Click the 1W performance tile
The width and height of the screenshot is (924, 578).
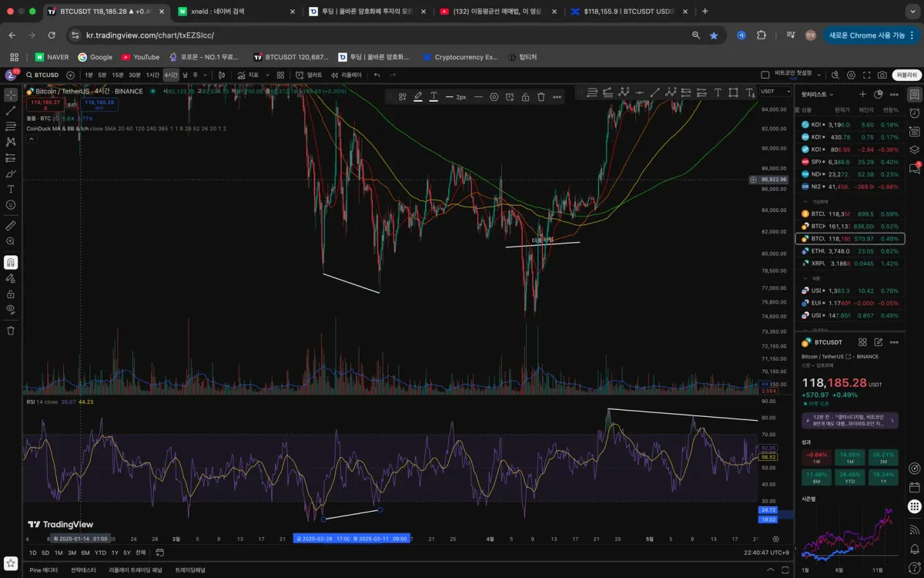pyautogui.click(x=817, y=457)
